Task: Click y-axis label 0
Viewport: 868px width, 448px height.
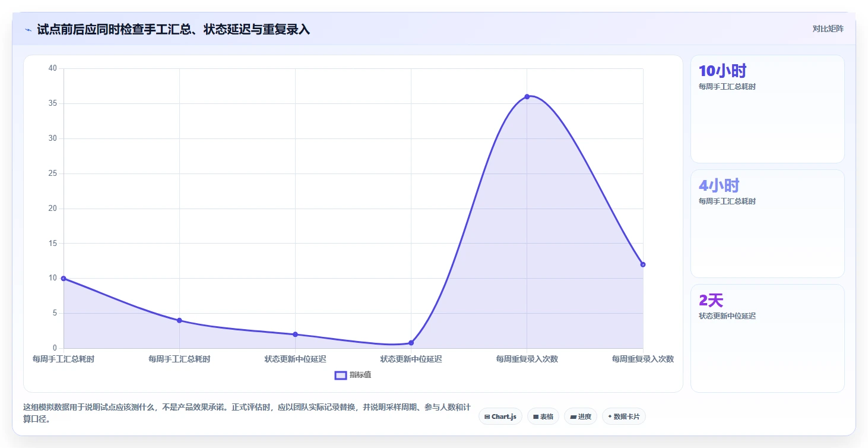Action: 55,348
